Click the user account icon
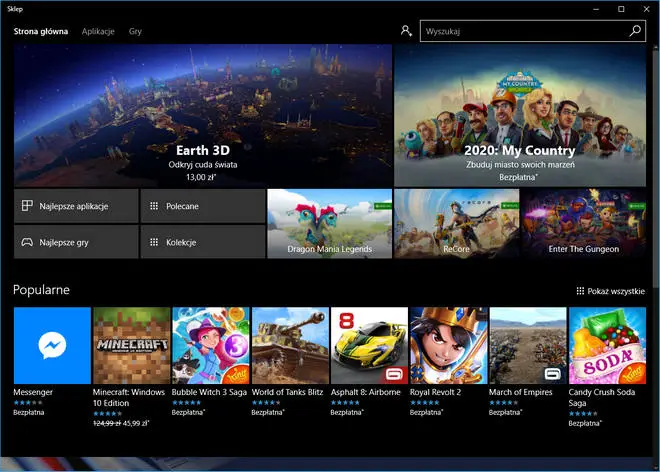 coord(406,31)
